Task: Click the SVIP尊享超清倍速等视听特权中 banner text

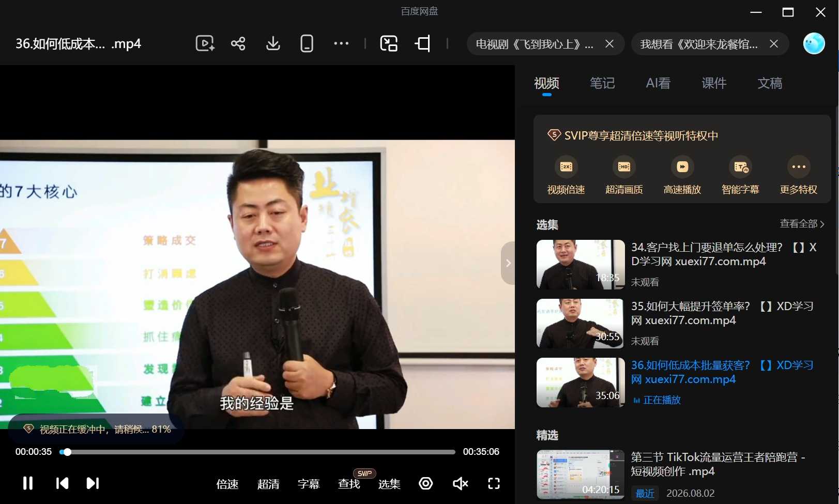Action: pyautogui.click(x=641, y=136)
